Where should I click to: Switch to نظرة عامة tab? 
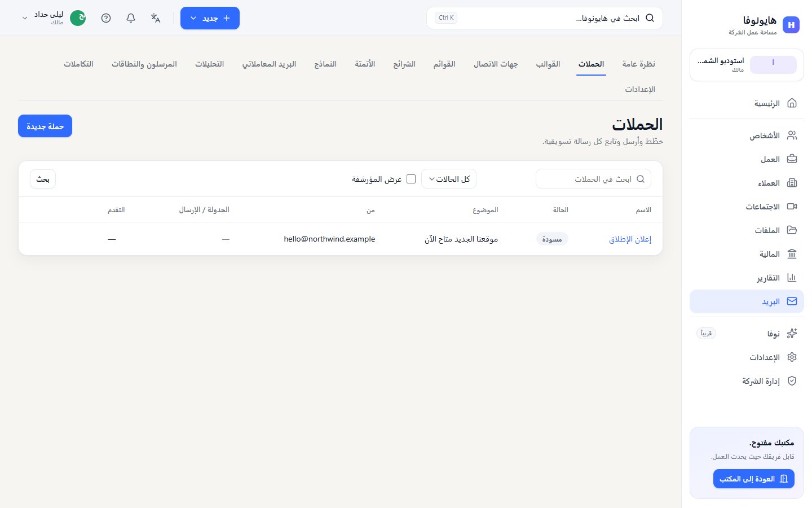point(638,64)
